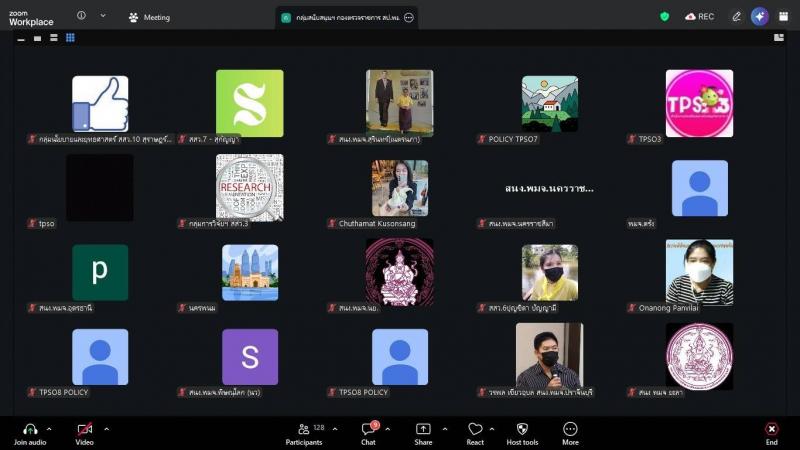800x450 pixels.
Task: Click the meeting info circle icon
Action: tap(81, 16)
